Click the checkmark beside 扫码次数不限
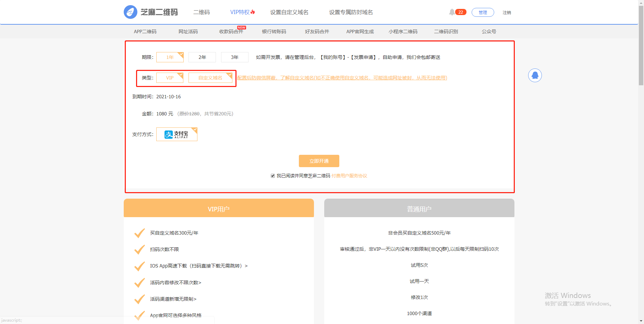Viewport: 644px width, 324px height. coord(139,249)
